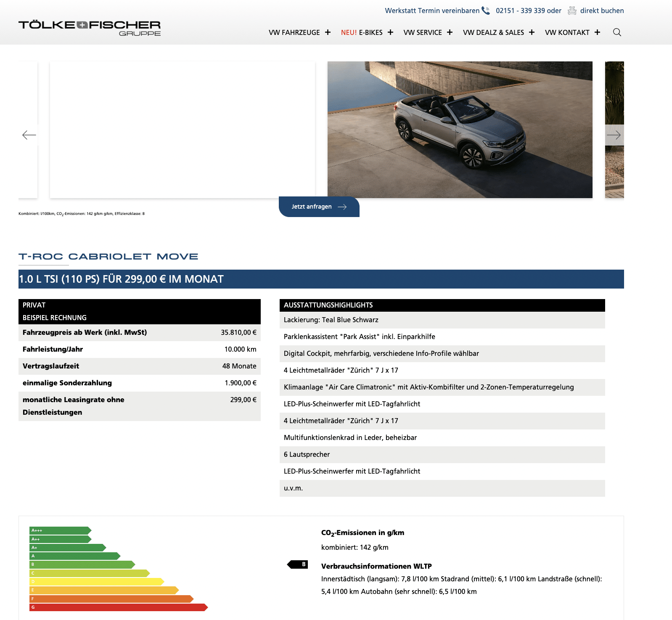
Task: Click the Klimaanlage "Air Care Climatronic" row
Action: pos(442,387)
